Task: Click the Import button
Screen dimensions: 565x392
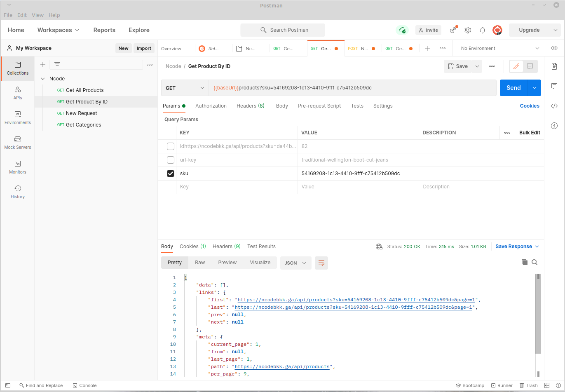Action: [x=144, y=48]
